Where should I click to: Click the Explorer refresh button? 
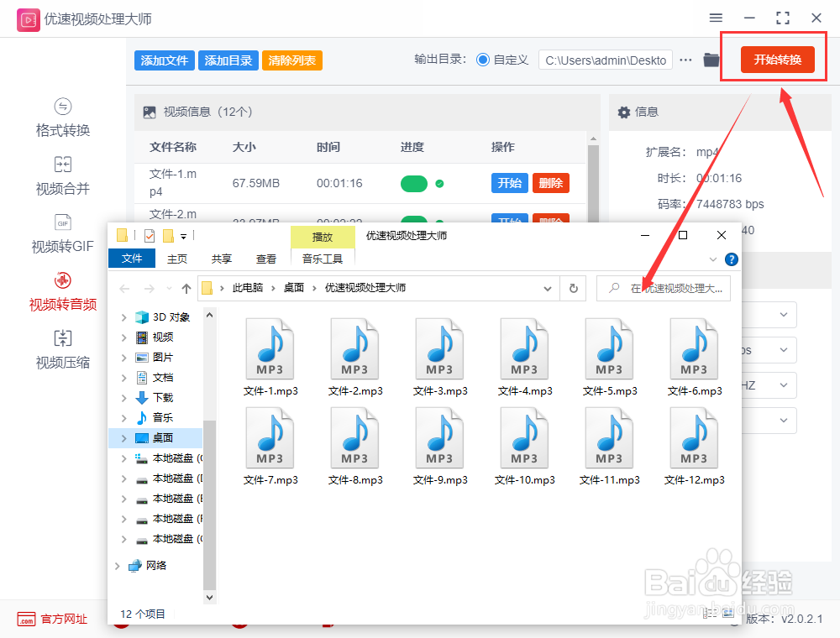click(x=573, y=289)
